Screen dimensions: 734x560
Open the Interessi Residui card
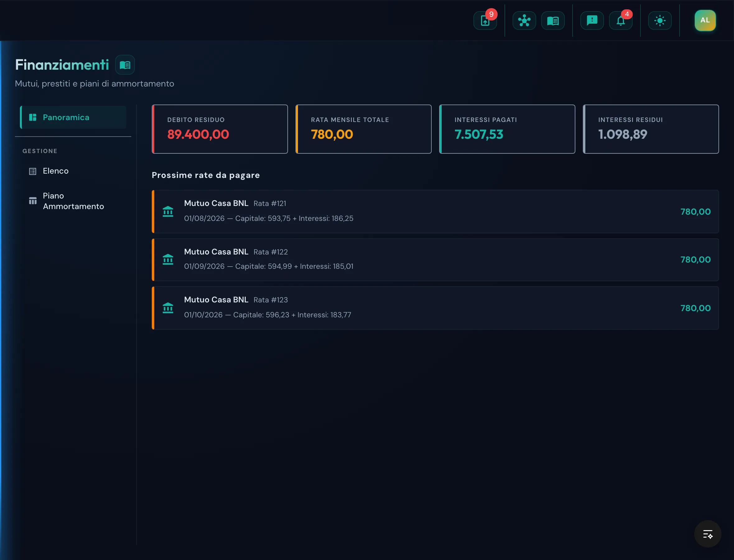click(651, 129)
